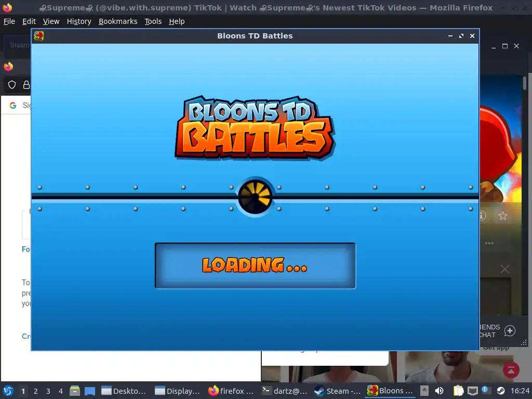Switch to the Firefox taskbar window
Viewport: 532px width, 399px height.
pyautogui.click(x=231, y=391)
